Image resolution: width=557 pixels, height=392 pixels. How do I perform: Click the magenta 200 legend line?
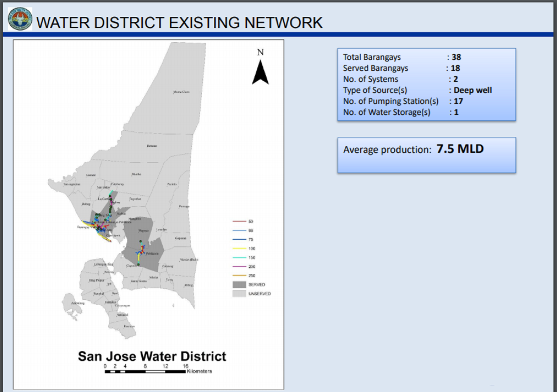tap(239, 266)
